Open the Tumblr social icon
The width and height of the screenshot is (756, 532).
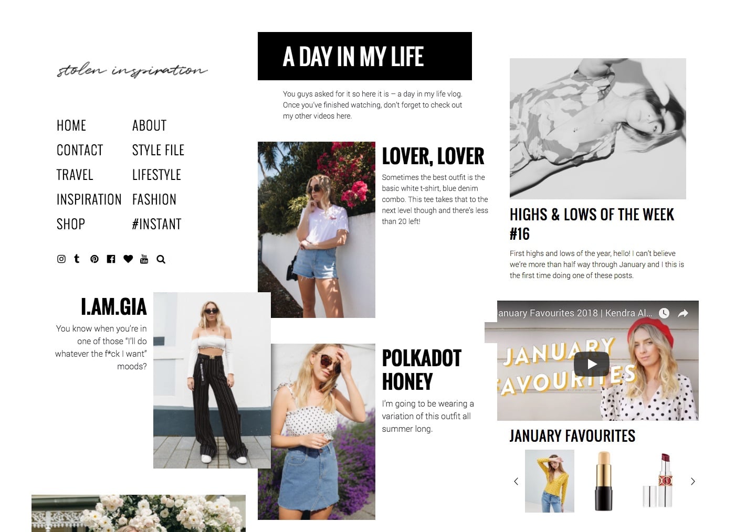(x=77, y=259)
